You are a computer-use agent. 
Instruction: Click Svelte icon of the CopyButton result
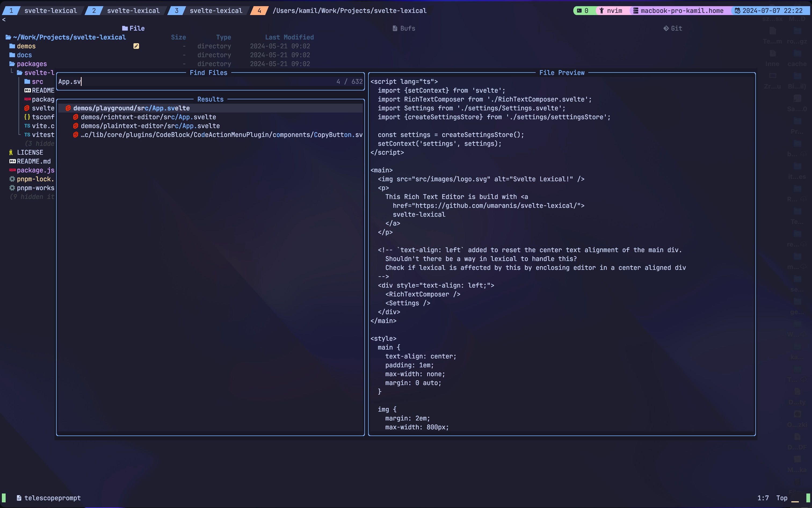coord(76,135)
